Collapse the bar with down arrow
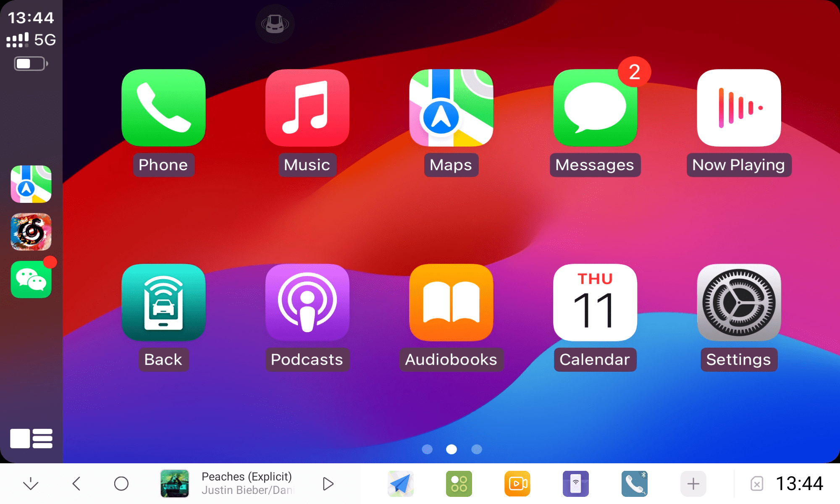Viewport: 840px width, 504px height. coord(31,484)
